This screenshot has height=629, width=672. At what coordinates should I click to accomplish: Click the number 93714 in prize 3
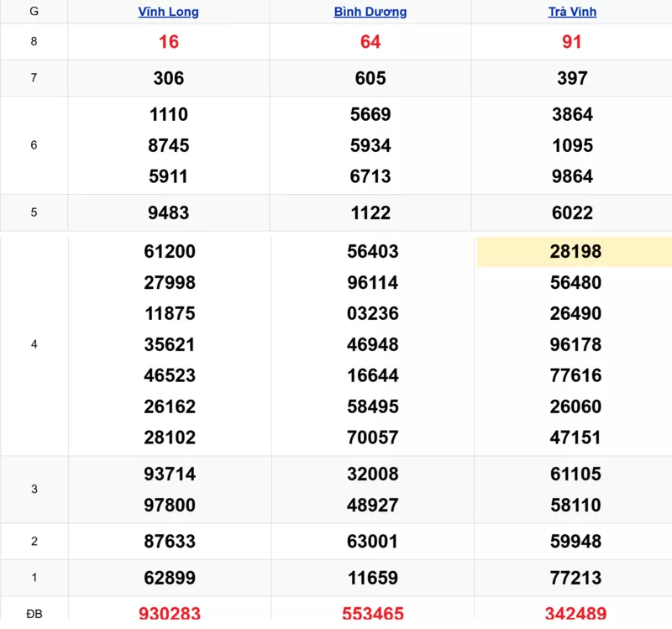[x=170, y=474]
